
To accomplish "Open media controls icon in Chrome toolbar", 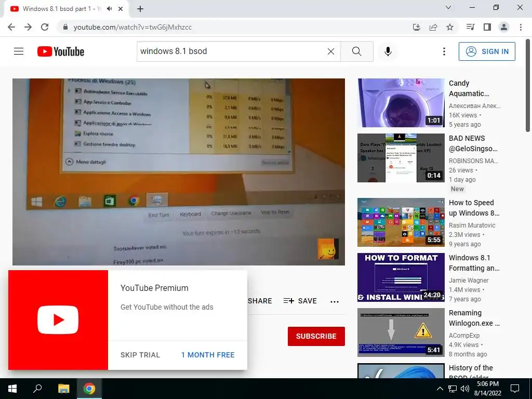I will (470, 27).
